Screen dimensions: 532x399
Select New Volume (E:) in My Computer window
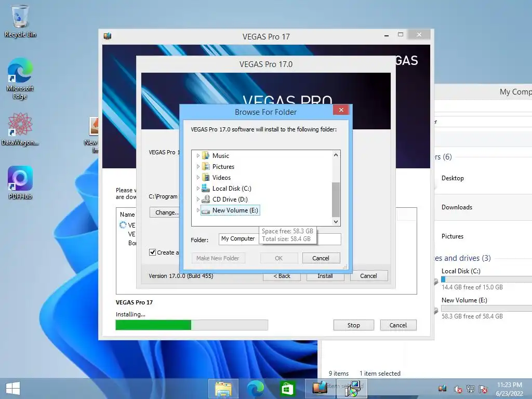[x=464, y=300]
